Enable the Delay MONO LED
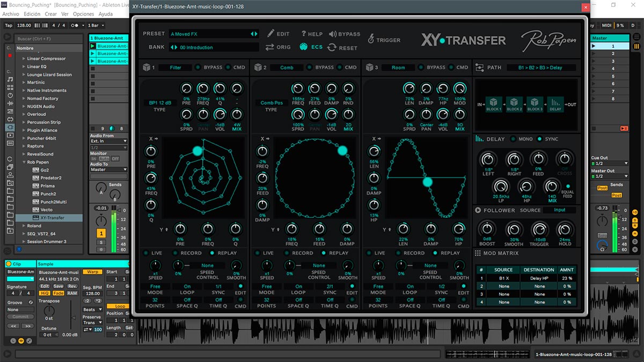Screen dimensions: 644x362 (513, 139)
